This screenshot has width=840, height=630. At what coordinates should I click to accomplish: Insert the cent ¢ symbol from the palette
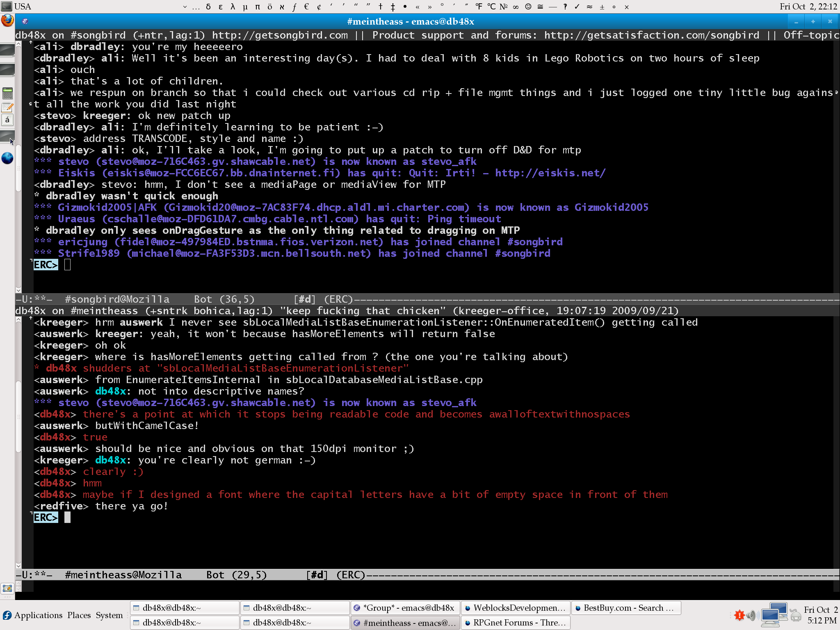pyautogui.click(x=319, y=7)
